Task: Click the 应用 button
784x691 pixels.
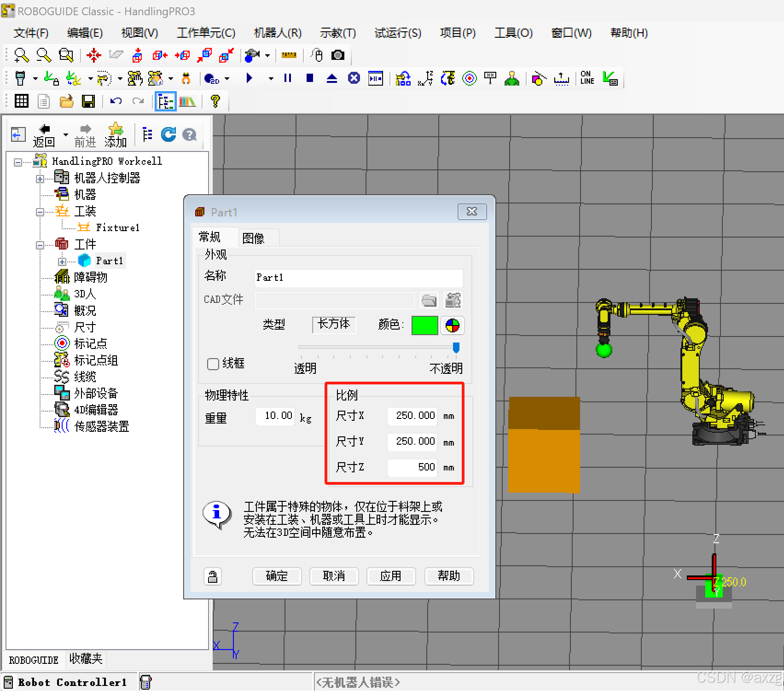Action: (391, 576)
